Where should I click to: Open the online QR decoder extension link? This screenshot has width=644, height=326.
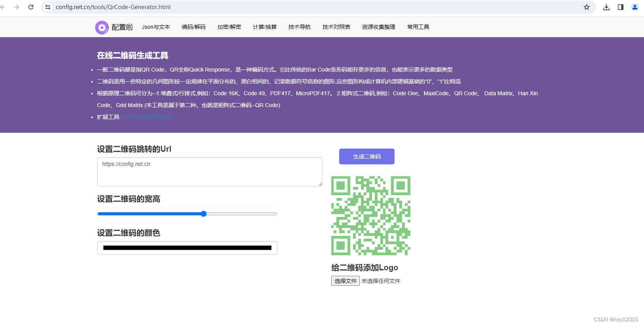(147, 117)
